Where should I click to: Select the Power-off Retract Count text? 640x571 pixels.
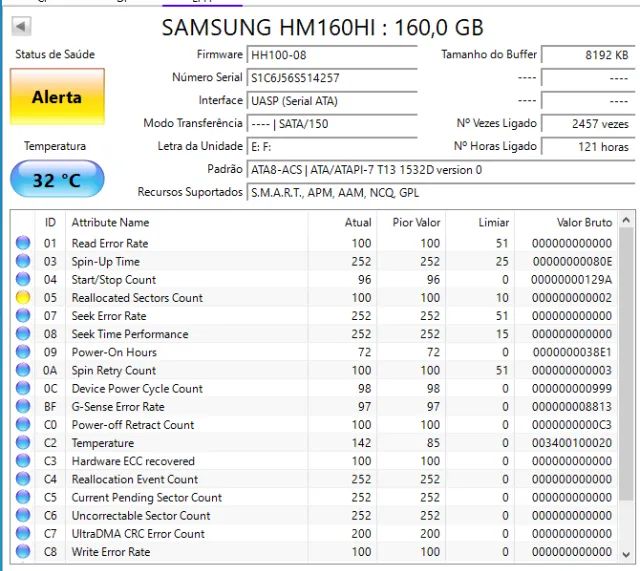133,425
